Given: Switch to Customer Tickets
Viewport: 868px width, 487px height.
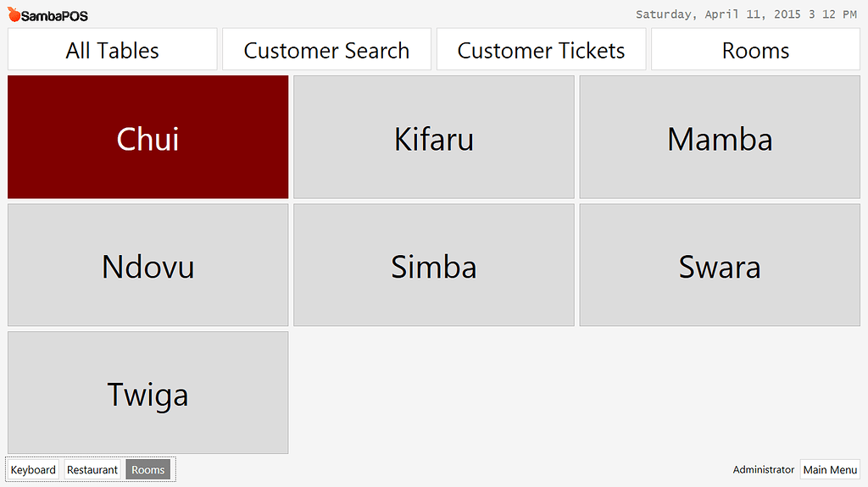Looking at the screenshot, I should [x=541, y=50].
